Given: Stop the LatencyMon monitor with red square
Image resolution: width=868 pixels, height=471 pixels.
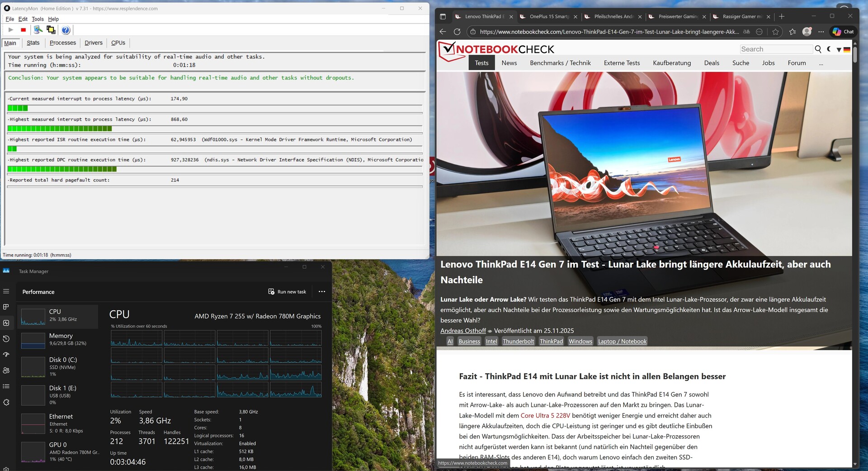Looking at the screenshot, I should point(24,30).
